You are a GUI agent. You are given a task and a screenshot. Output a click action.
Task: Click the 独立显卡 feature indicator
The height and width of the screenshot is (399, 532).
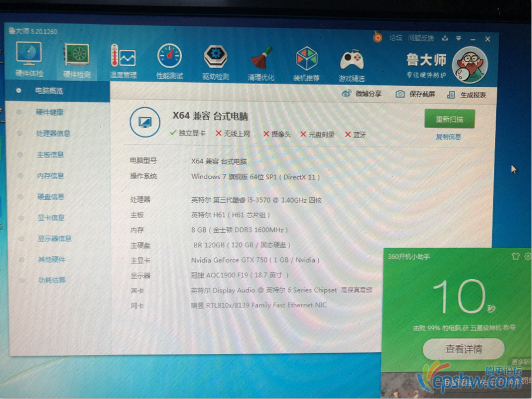click(x=188, y=133)
